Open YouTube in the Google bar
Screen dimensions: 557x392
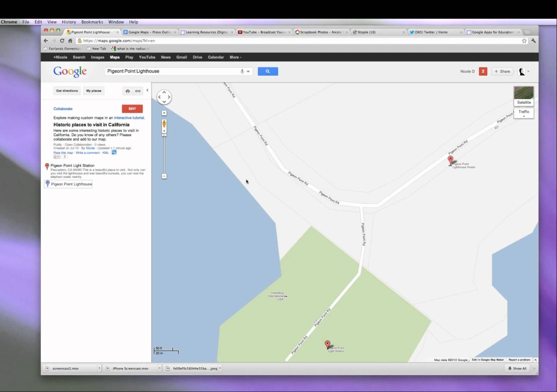point(147,57)
